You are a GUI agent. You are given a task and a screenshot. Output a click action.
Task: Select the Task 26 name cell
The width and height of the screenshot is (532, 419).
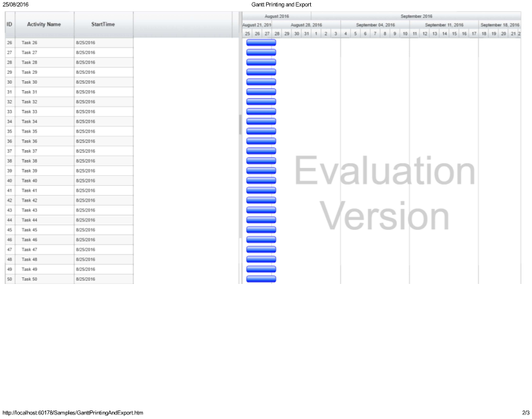(x=45, y=43)
